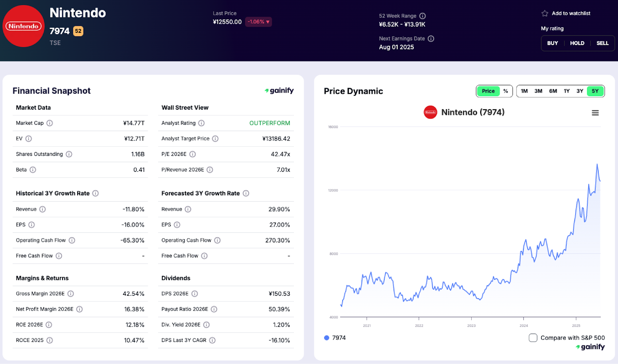This screenshot has height=364, width=618.
Task: Open info for forecasted EPS
Action: (177, 225)
